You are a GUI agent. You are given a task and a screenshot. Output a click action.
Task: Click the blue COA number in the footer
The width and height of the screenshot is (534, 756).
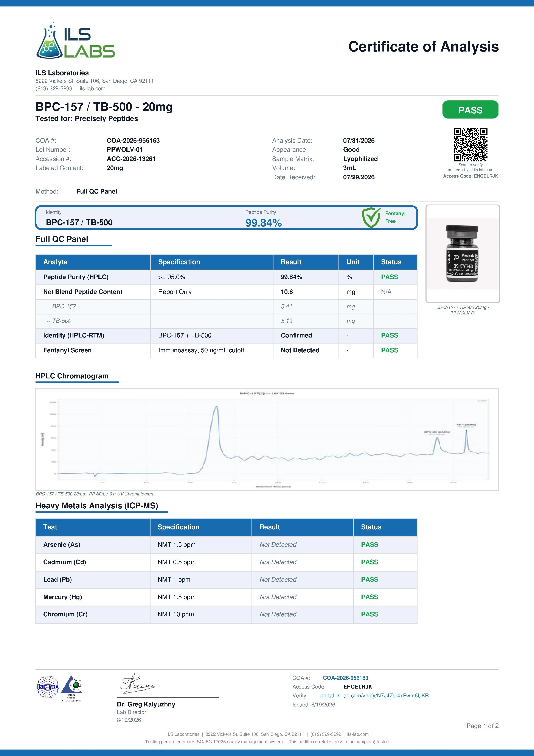click(345, 678)
